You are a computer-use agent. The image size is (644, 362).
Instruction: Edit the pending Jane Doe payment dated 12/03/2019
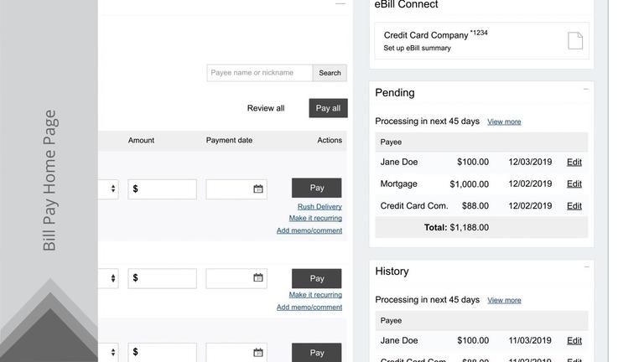click(574, 162)
